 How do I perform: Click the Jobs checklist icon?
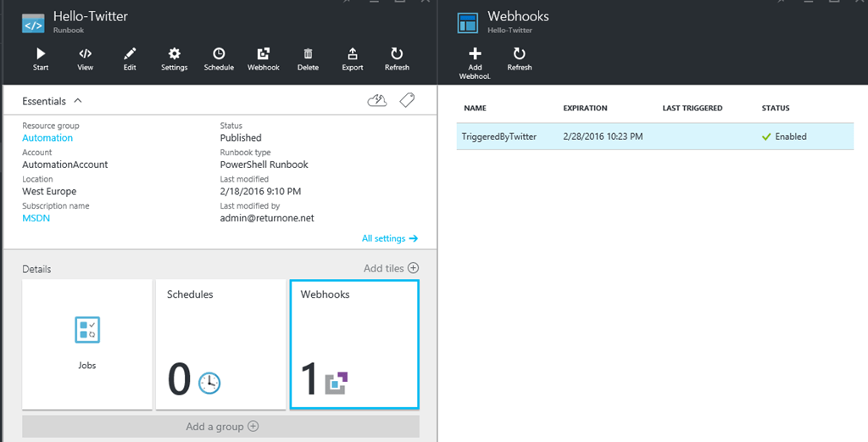click(87, 329)
